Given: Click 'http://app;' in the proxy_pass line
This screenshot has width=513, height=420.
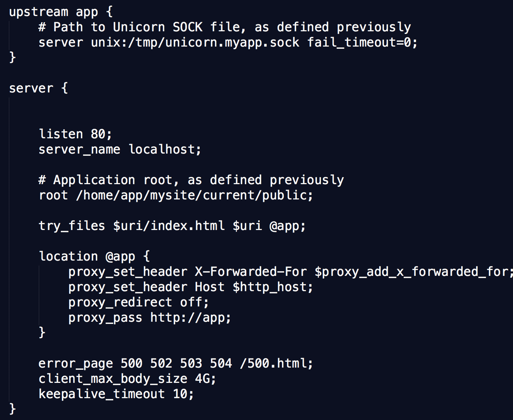Looking at the screenshot, I should click(x=191, y=318).
